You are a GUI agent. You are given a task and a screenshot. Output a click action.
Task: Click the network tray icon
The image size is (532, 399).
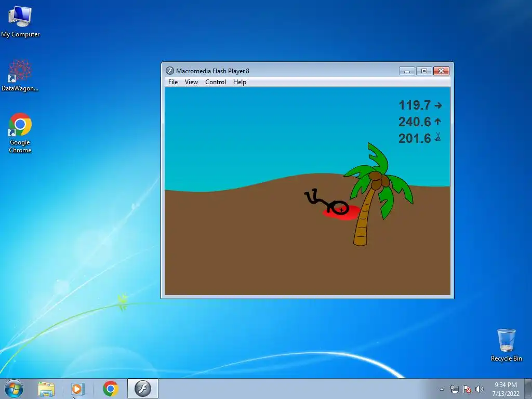tap(454, 389)
